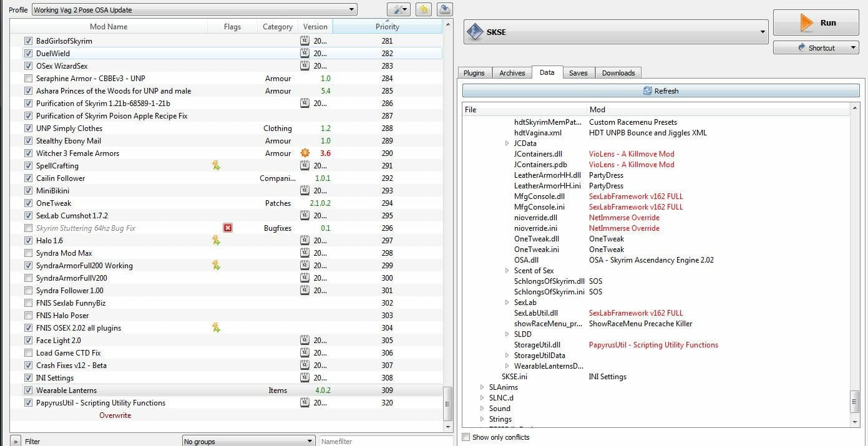Screen dimensions: 868x446
Task: Switch to the Archives tab
Action: pos(512,73)
